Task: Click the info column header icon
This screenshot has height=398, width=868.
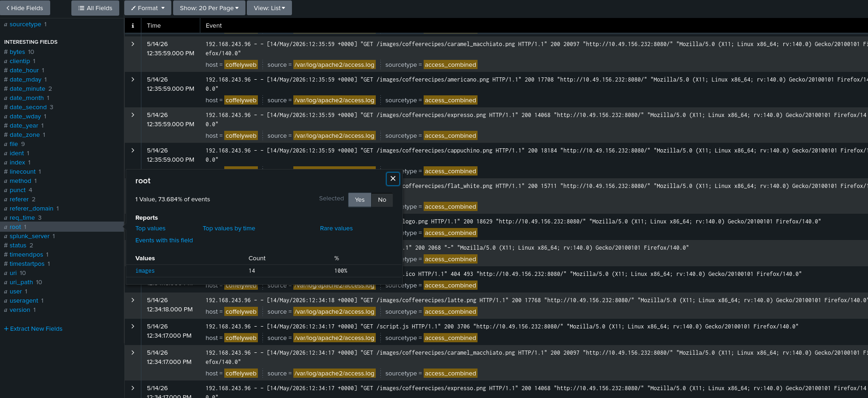Action: coord(133,26)
